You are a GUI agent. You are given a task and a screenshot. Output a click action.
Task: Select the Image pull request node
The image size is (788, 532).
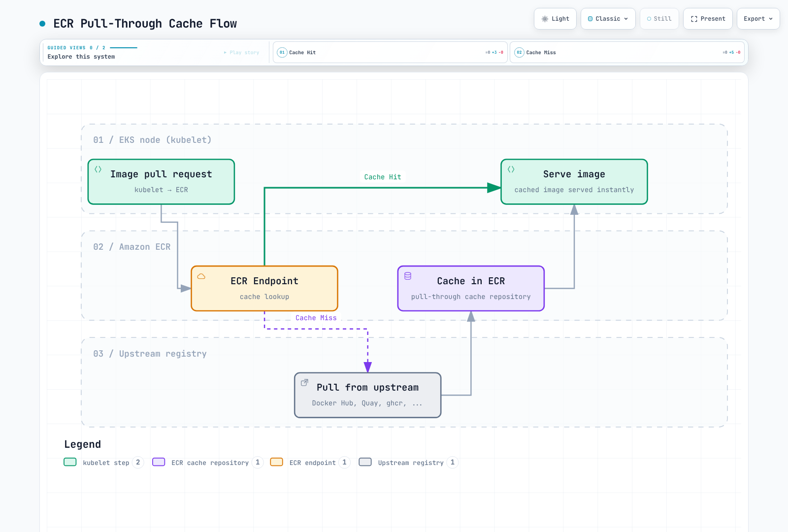[x=161, y=182]
